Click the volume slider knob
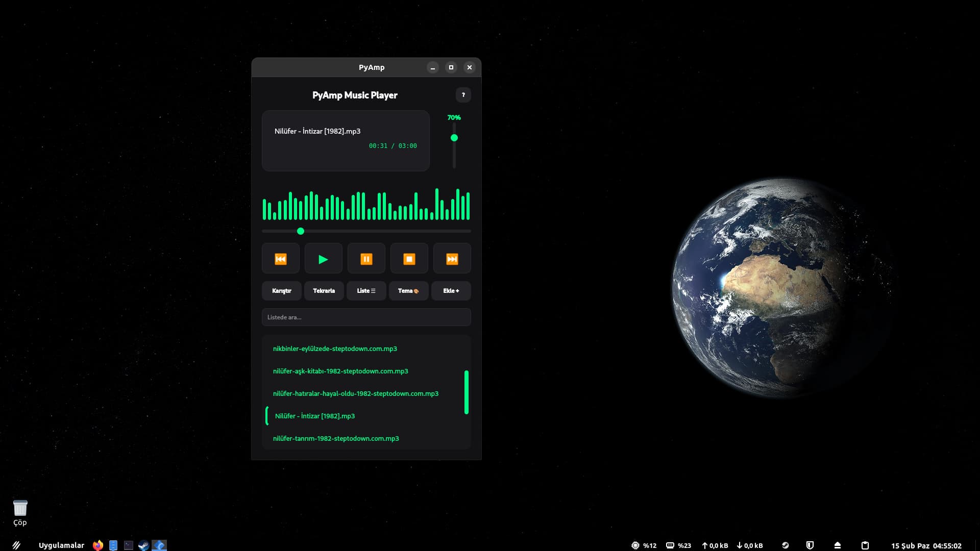This screenshot has width=980, height=551. click(x=454, y=138)
